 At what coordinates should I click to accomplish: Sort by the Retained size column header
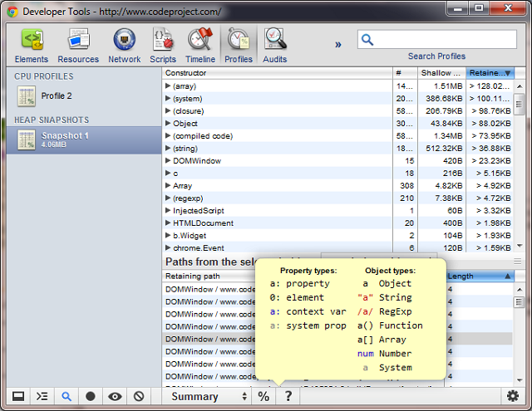click(x=490, y=73)
